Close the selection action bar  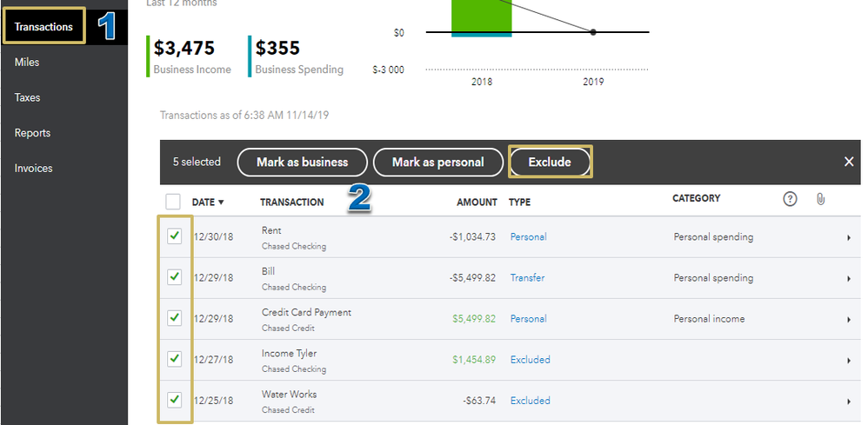coord(849,162)
